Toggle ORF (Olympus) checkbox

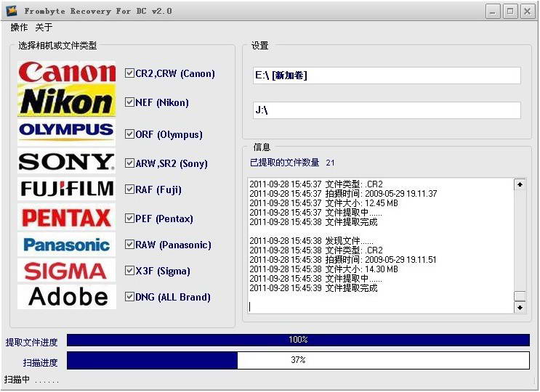pyautogui.click(x=129, y=134)
